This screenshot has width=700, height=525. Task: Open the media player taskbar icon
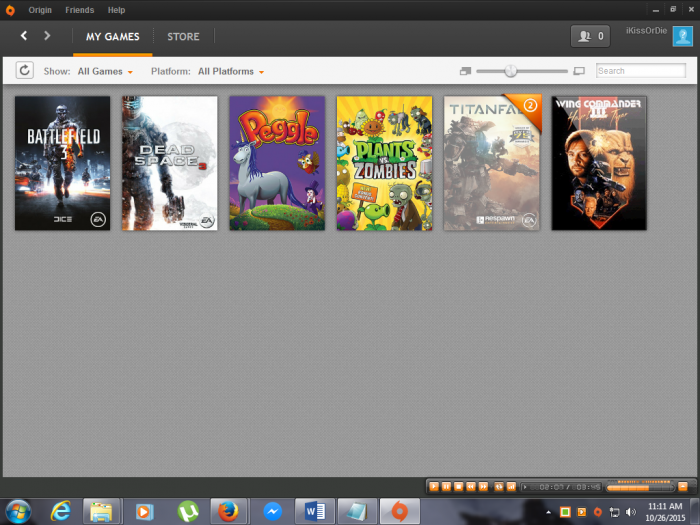144,512
